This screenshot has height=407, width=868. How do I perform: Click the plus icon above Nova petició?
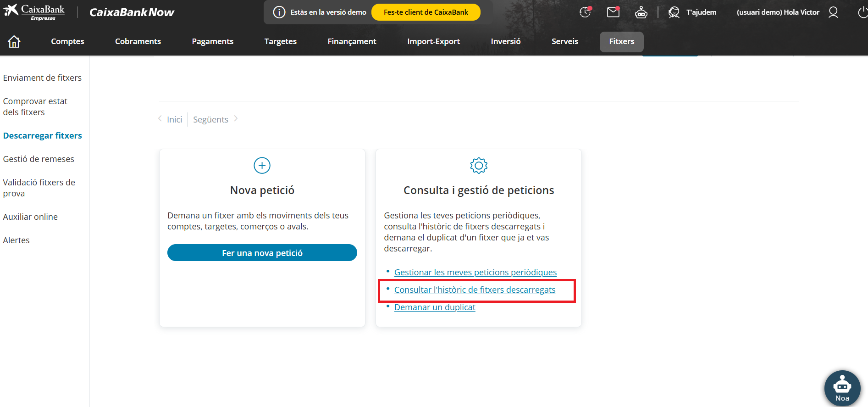tap(262, 166)
